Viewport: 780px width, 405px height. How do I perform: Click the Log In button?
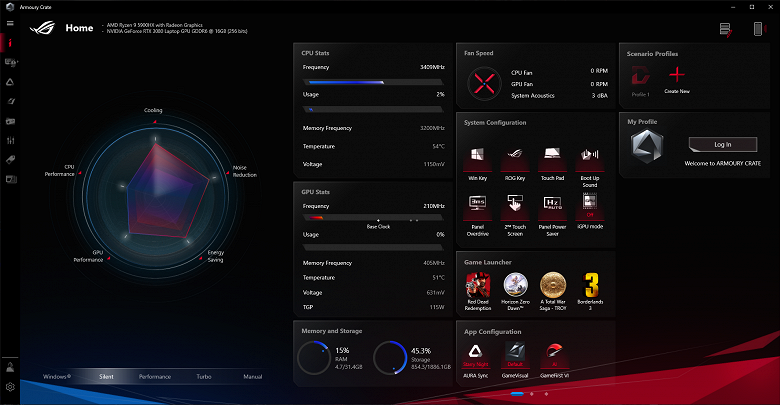tap(723, 144)
